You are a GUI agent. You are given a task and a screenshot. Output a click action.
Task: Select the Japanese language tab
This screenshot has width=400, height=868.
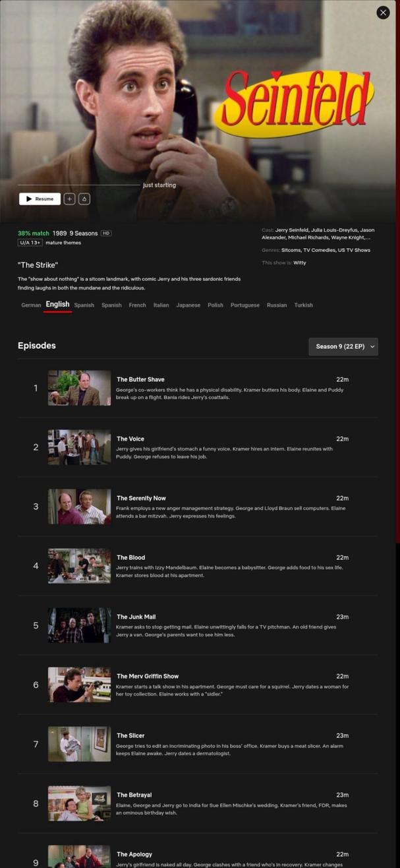point(188,305)
